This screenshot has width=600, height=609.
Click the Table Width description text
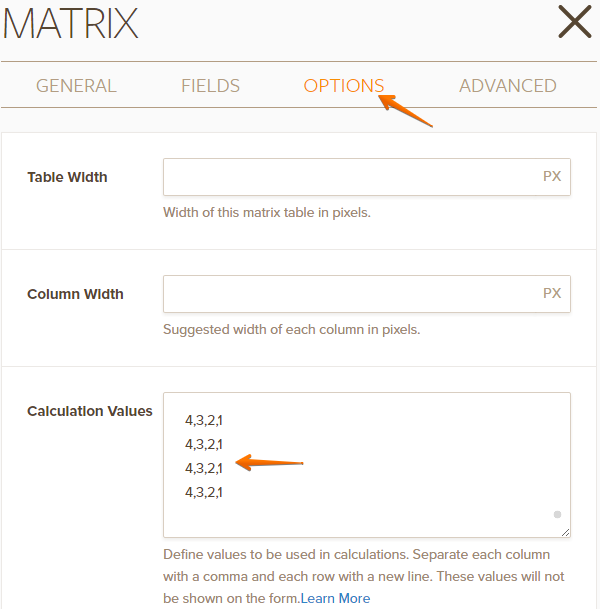coord(267,212)
